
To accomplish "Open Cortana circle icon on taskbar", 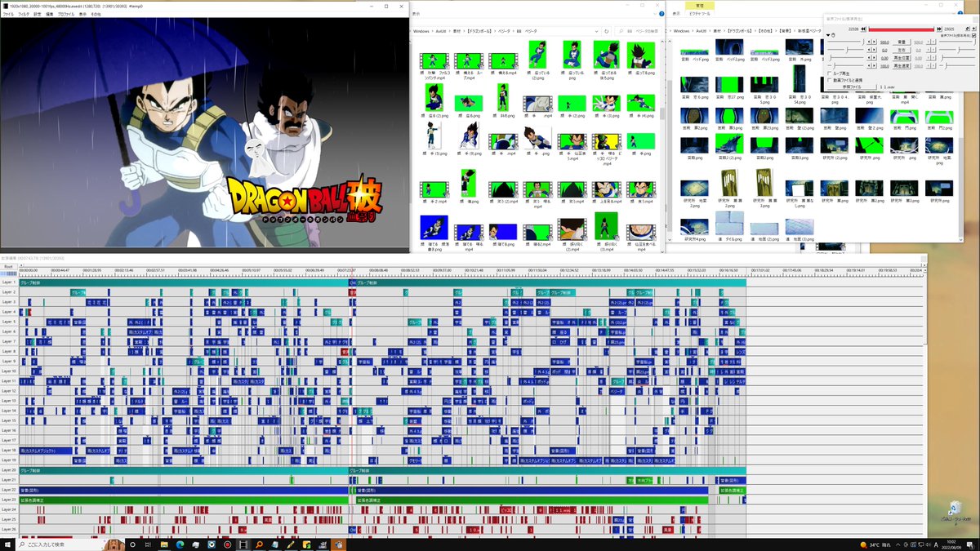I will [132, 544].
